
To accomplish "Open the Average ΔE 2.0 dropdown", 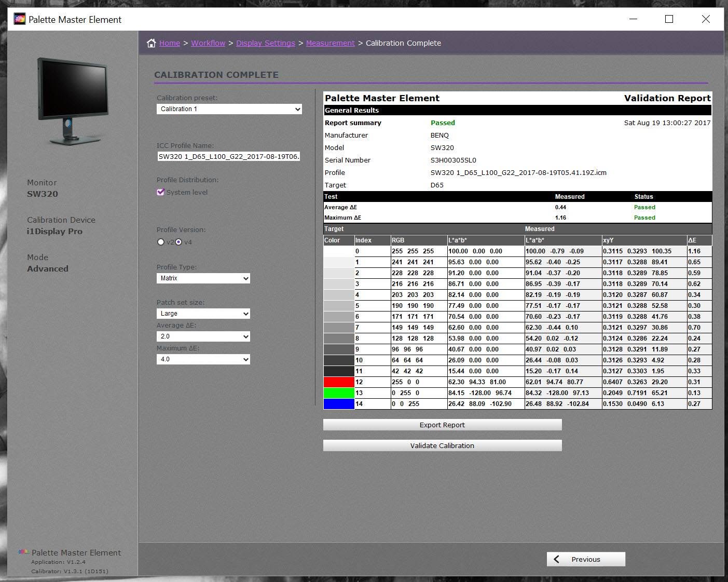I will [203, 336].
